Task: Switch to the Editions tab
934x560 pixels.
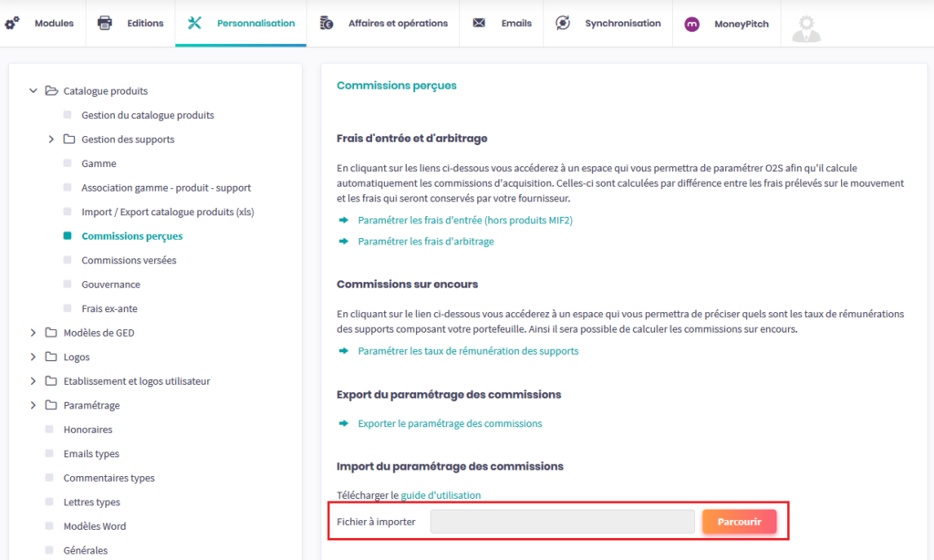Action: [146, 23]
